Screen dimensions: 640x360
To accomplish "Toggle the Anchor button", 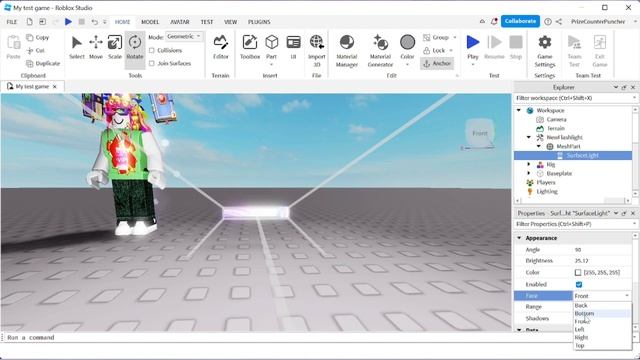I will click(437, 63).
